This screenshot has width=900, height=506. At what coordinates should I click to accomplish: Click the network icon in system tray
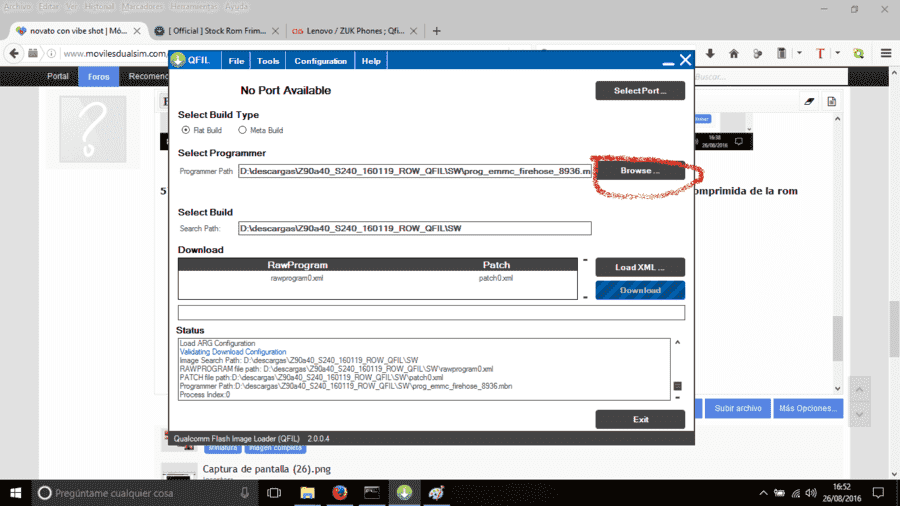tap(796, 493)
